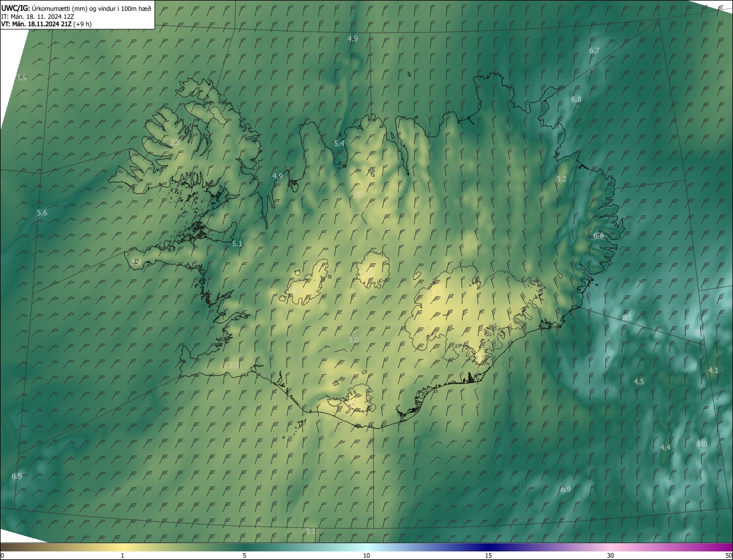Image resolution: width=733 pixels, height=560 pixels.
Task: Pick the 4.4 value label
Action: tap(665, 448)
